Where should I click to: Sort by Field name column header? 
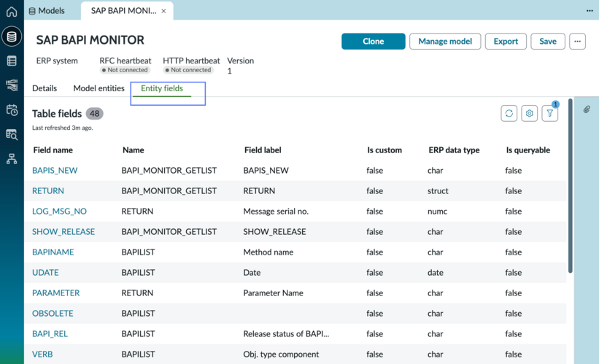click(x=53, y=150)
